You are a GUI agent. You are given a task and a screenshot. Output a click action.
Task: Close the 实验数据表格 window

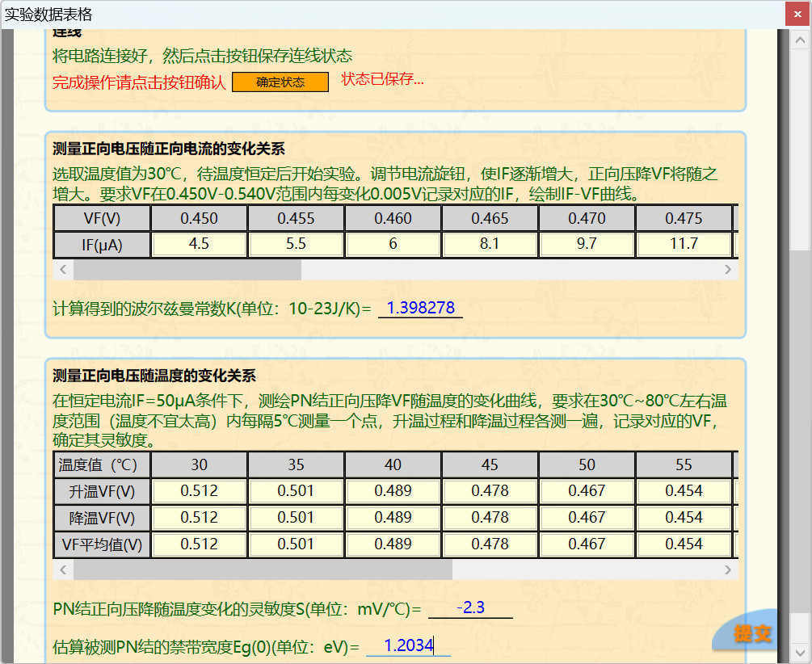797,14
